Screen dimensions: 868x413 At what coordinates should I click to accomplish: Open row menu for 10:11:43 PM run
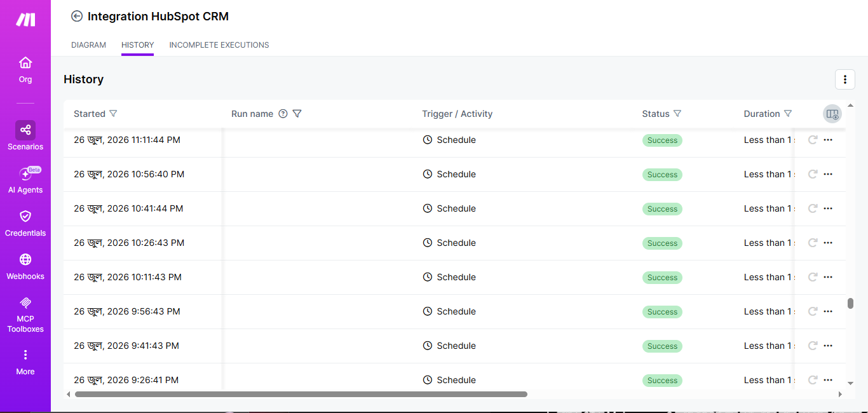click(828, 277)
